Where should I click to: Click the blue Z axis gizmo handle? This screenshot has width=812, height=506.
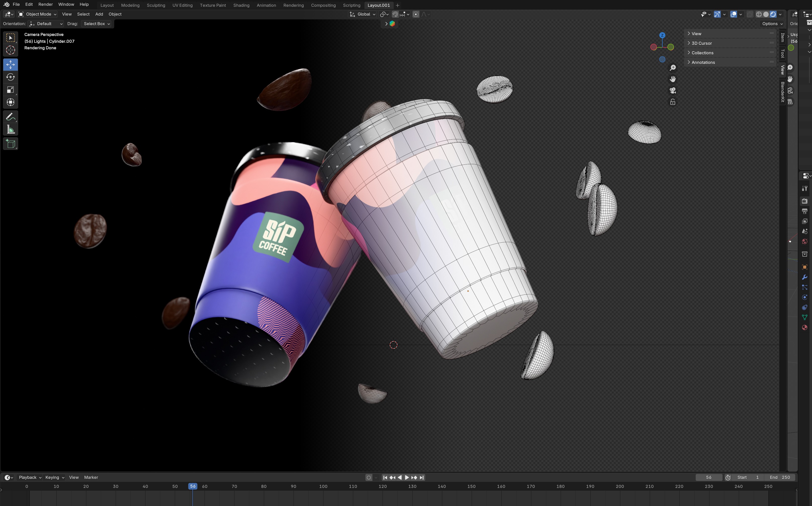(662, 35)
